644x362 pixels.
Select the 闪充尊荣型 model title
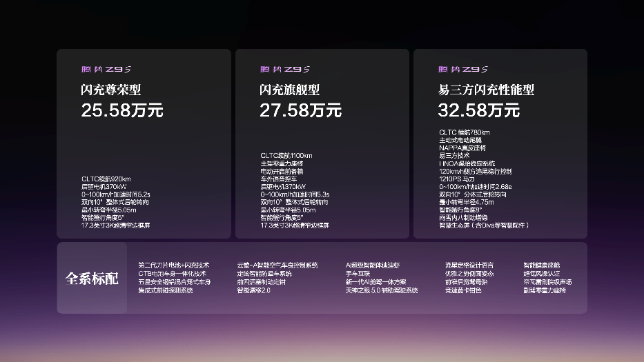[x=111, y=90]
